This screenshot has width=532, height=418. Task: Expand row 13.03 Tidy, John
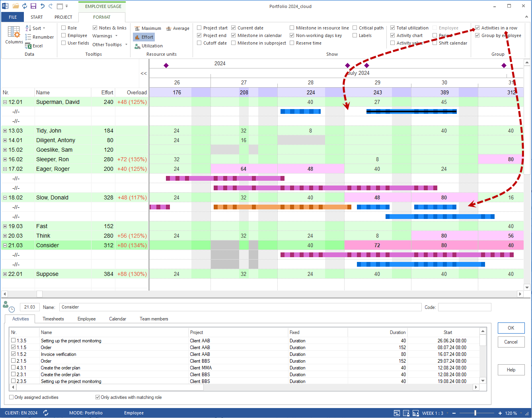pos(5,131)
